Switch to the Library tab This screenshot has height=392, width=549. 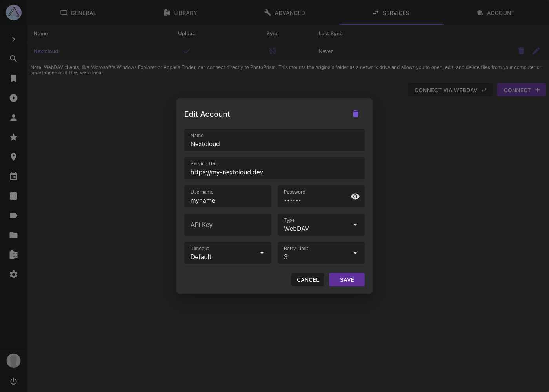point(180,13)
